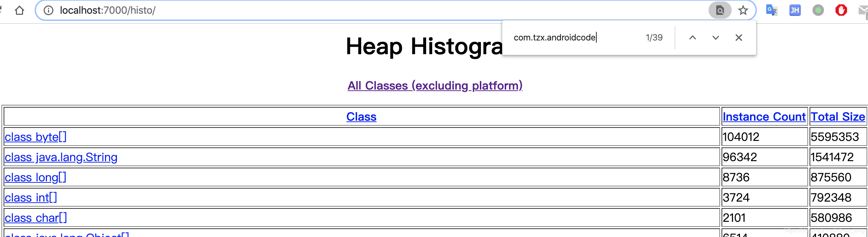Click instance count 104012 cell
Image resolution: width=868 pixels, height=237 pixels.
tap(764, 137)
